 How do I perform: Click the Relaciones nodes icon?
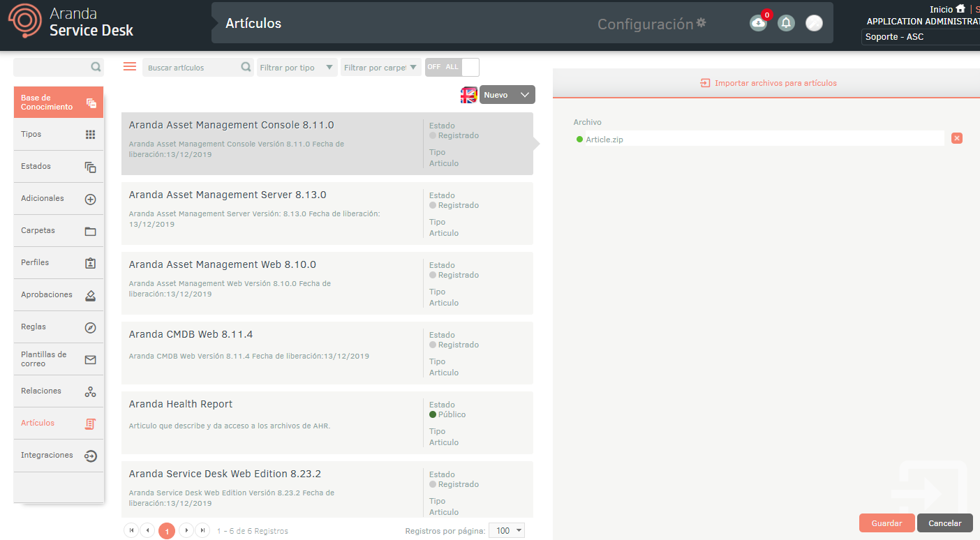[90, 392]
